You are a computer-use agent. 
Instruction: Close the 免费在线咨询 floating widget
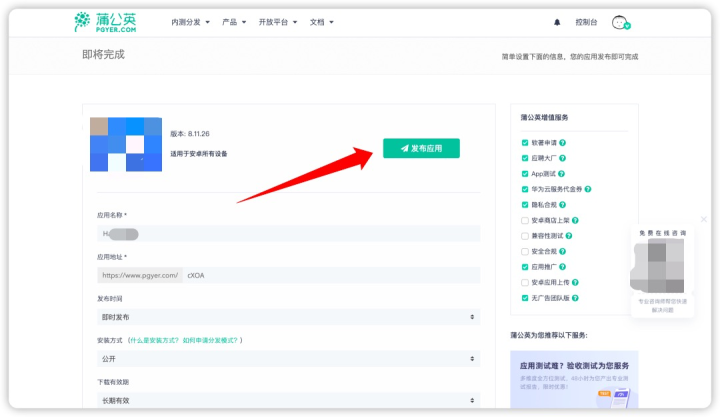tap(703, 220)
